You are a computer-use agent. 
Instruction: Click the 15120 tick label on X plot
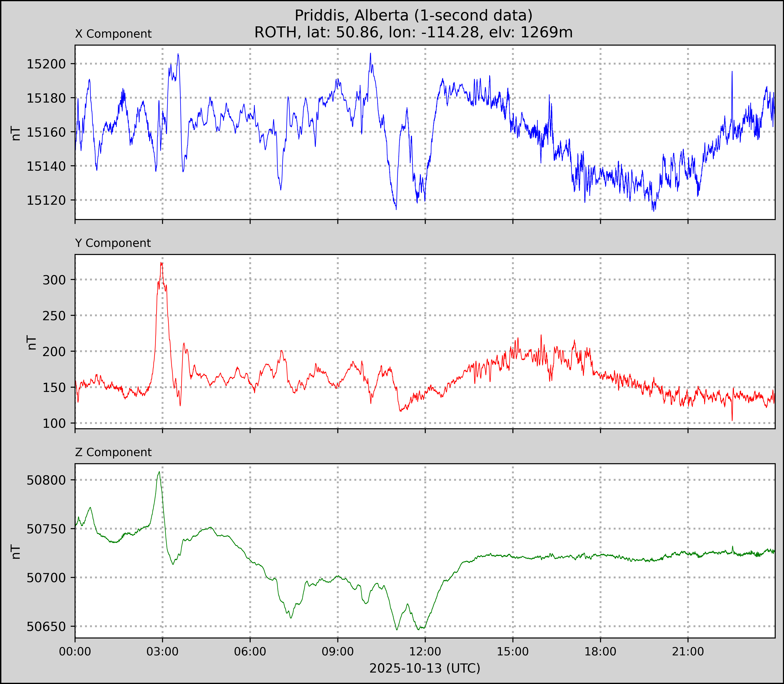[46, 200]
